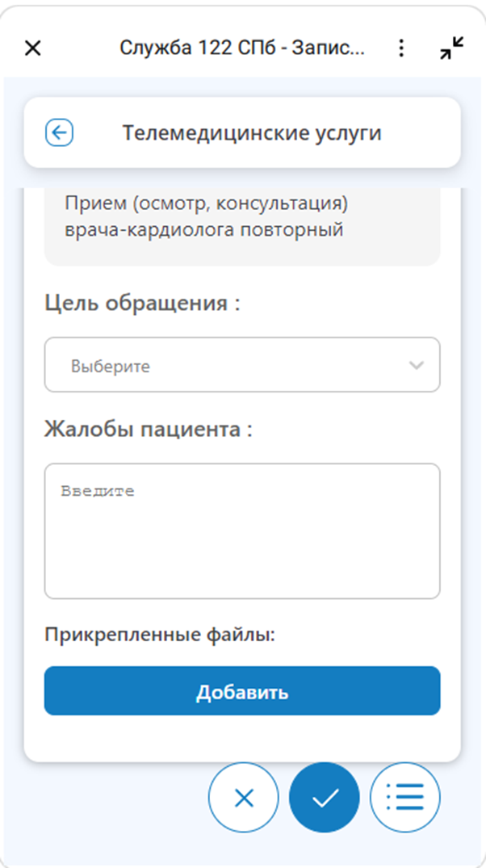This screenshot has height=868, width=486.
Task: Click the Прикрепленные файлы label
Action: [x=160, y=635]
